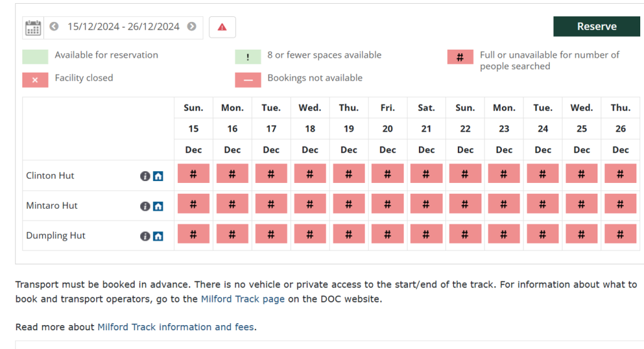This screenshot has width=644, height=349.
Task: Click the red warning triangle alert button
Action: coord(222,28)
